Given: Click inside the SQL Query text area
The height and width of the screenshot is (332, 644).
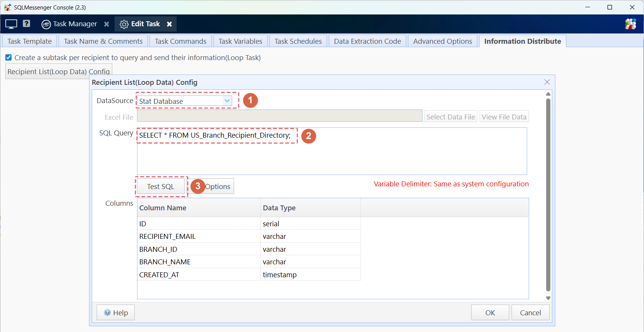Looking at the screenshot, I should [332, 151].
